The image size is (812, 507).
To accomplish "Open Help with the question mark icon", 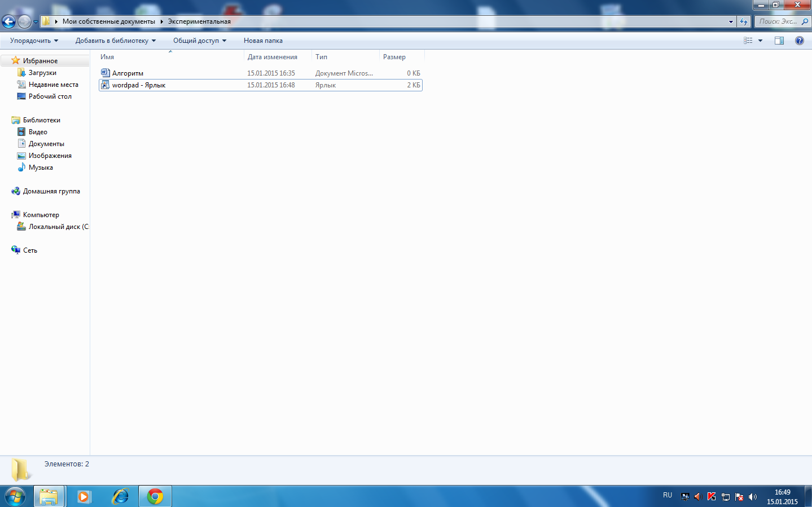I will click(800, 41).
